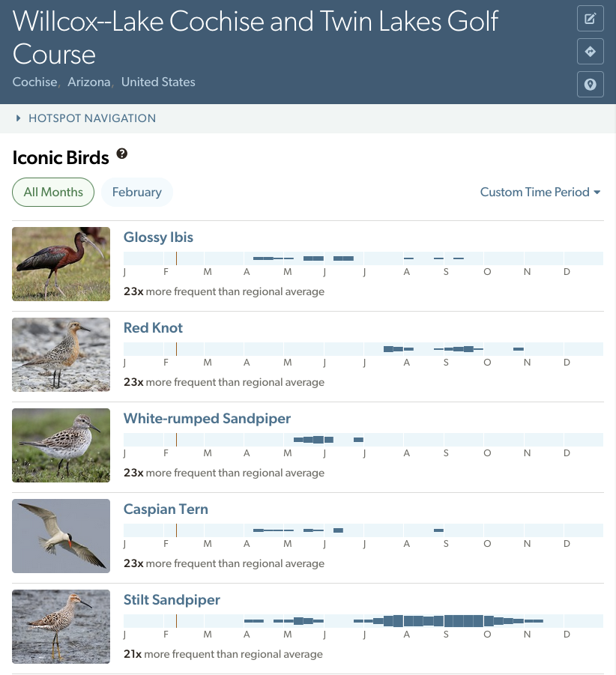Viewport: 616px width, 675px height.
Task: Click the Cochise county link
Action: pos(35,82)
